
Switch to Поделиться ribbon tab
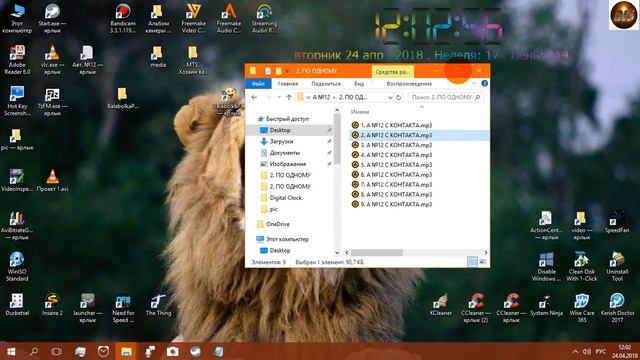pyautogui.click(x=326, y=83)
